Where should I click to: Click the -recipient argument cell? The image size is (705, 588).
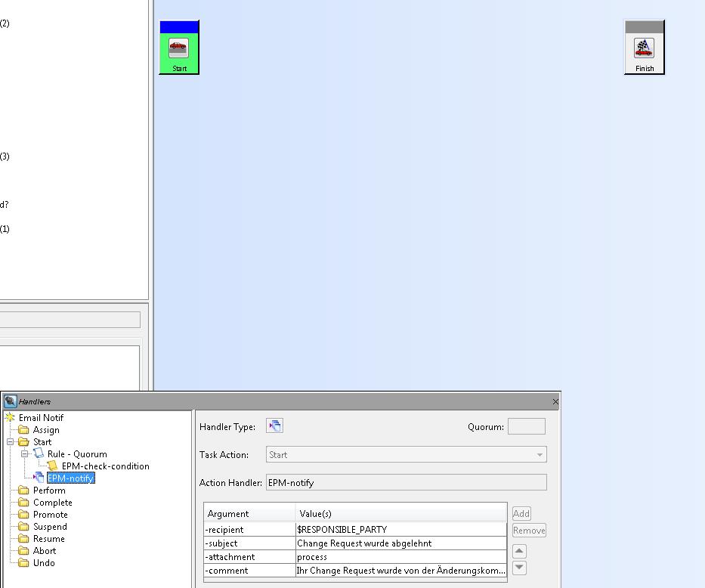click(x=249, y=530)
